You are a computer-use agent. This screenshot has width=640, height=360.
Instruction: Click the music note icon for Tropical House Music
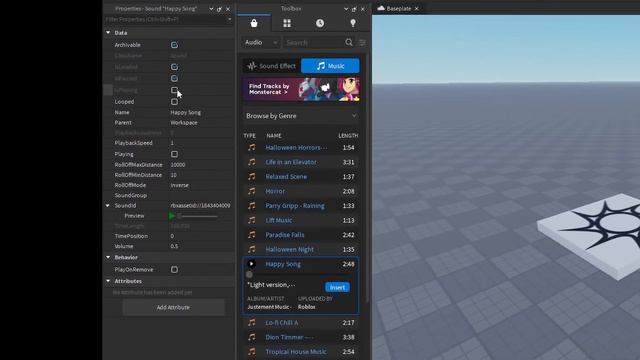pos(252,351)
